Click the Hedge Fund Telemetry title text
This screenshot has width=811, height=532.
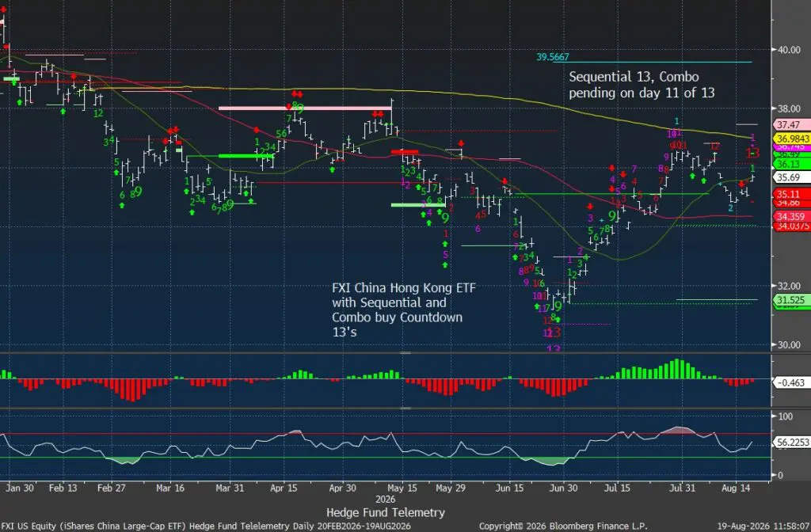386,512
